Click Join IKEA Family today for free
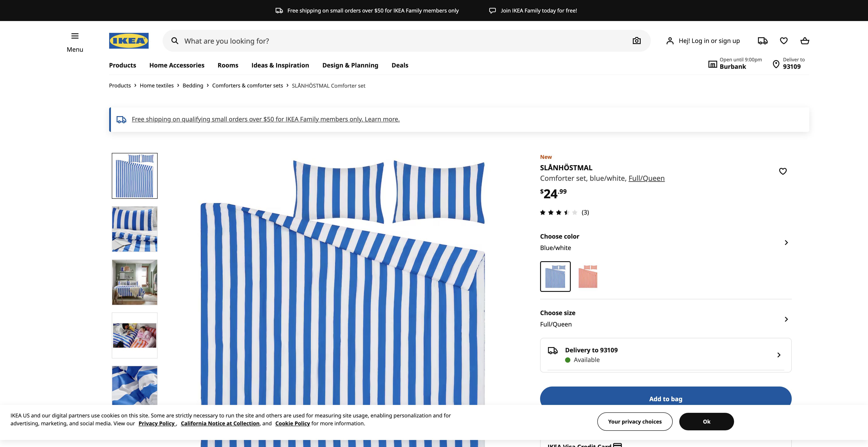Image resolution: width=868 pixels, height=447 pixels. click(x=539, y=11)
